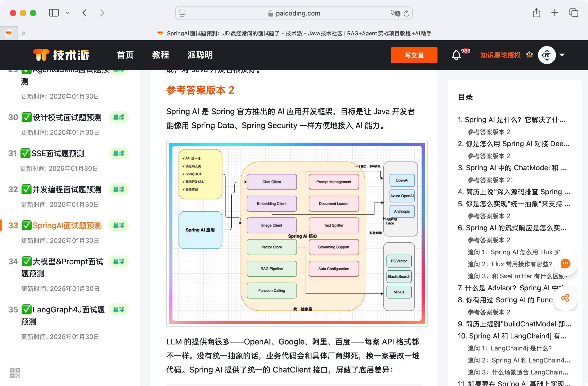Switch to the 首页 navigation tab
Image resolution: width=588 pixels, height=386 pixels.
click(x=125, y=55)
